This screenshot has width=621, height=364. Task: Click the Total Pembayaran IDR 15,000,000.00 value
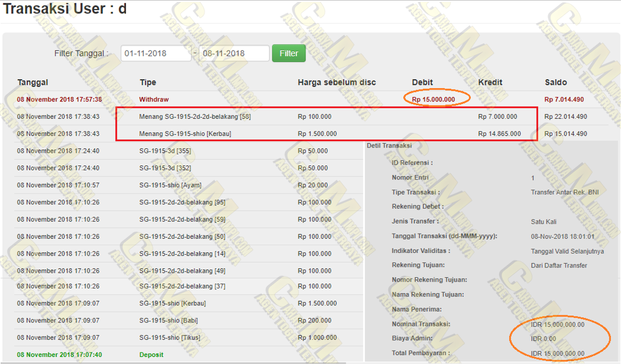(557, 353)
